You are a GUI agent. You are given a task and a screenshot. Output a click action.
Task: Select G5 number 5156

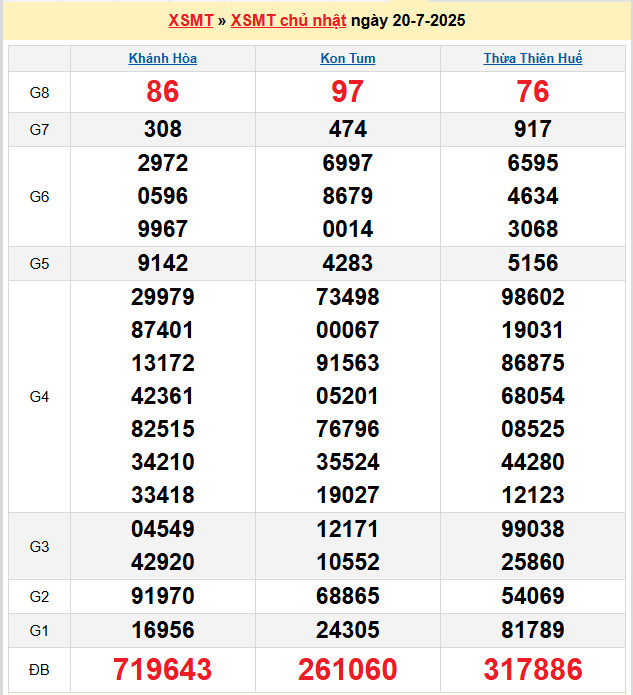(x=533, y=263)
